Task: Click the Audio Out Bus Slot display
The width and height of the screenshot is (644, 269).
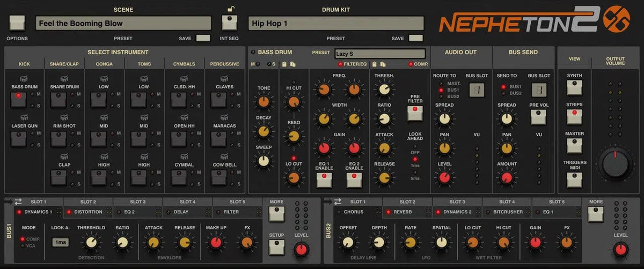Action: pos(476,89)
